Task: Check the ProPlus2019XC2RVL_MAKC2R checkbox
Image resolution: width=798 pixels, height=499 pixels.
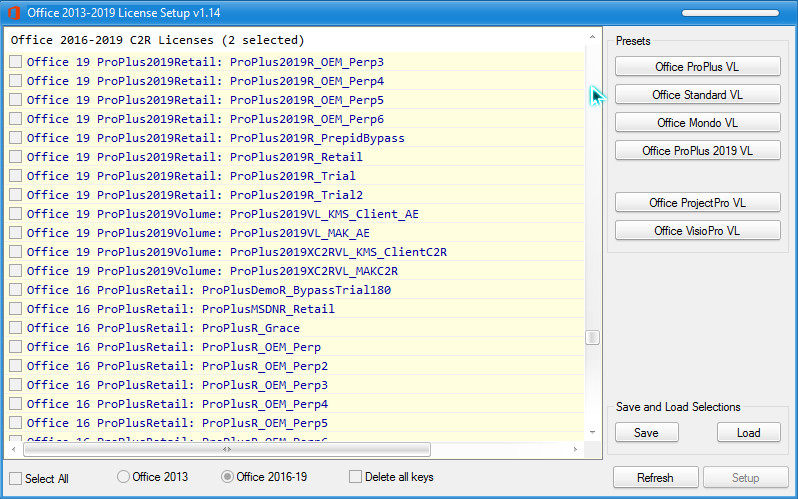Action: (16, 270)
